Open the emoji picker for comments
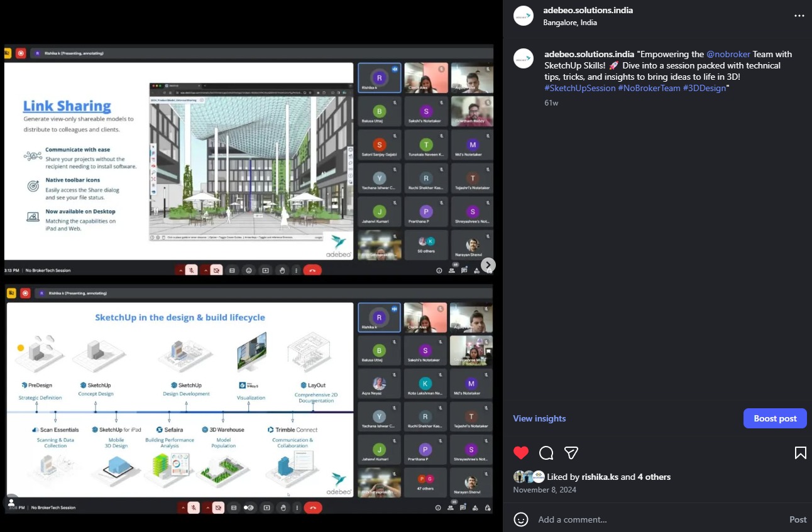This screenshot has width=812, height=532. [521, 519]
